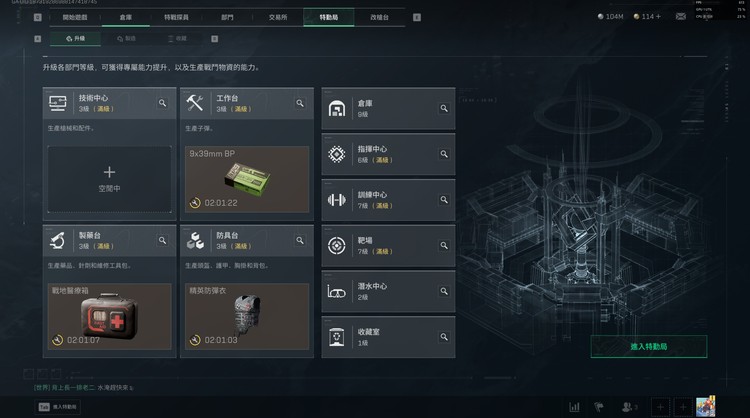This screenshot has height=418, width=750.
Task: Open the stats bar chart icon
Action: 574,407
